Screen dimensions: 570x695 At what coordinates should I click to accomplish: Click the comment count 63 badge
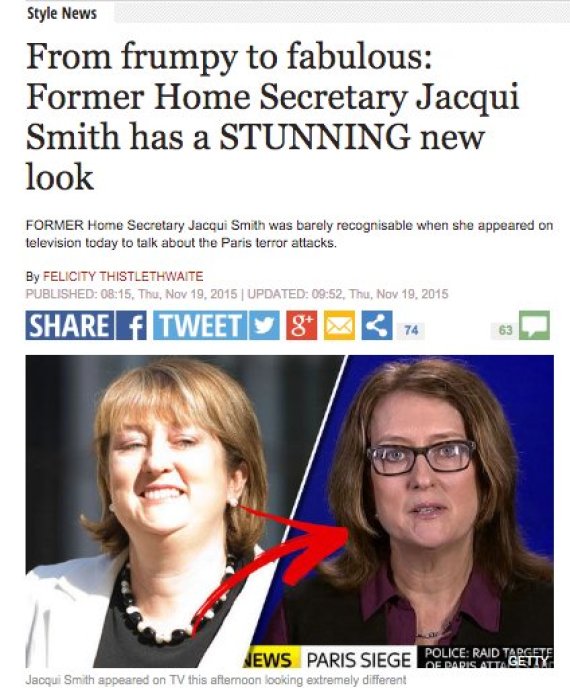(505, 330)
